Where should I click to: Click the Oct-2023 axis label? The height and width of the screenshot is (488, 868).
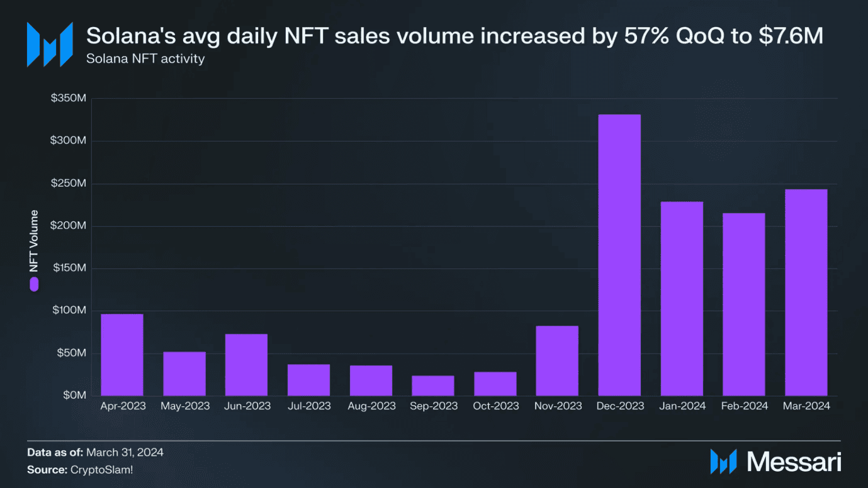496,406
